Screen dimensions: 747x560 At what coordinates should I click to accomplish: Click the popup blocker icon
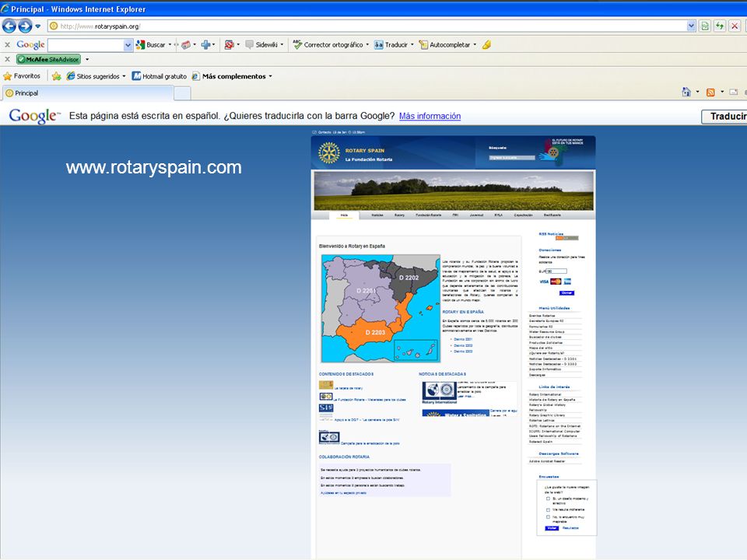(x=229, y=45)
